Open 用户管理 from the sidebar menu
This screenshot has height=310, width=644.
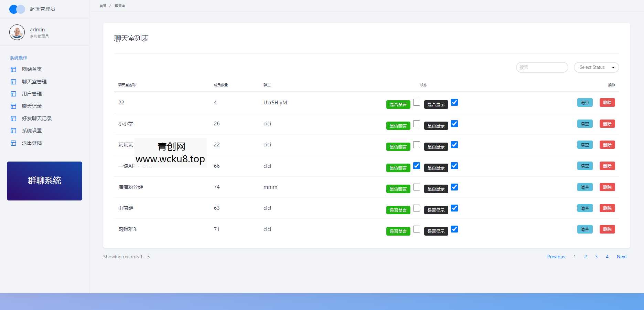(x=32, y=94)
